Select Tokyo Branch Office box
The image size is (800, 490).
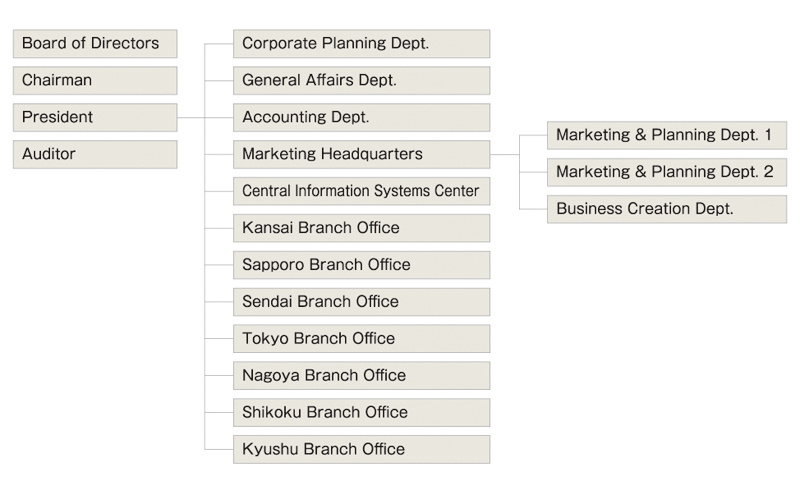coord(362,338)
